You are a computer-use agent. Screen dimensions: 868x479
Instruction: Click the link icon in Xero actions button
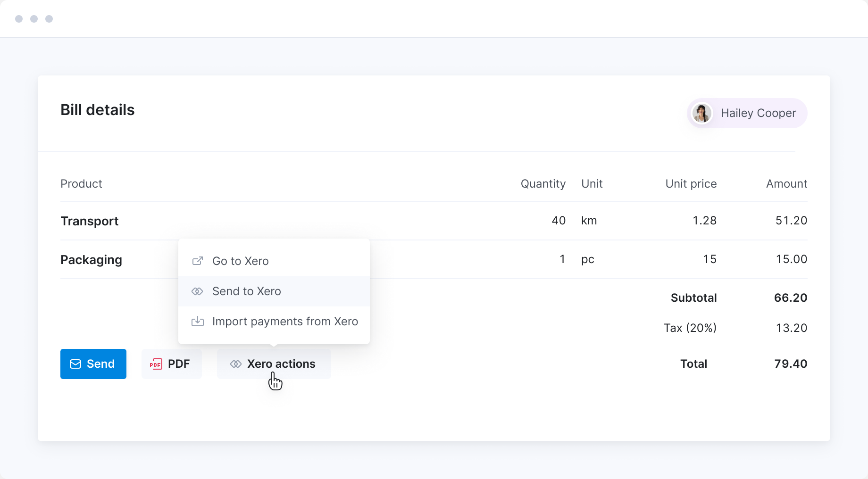[x=236, y=364]
